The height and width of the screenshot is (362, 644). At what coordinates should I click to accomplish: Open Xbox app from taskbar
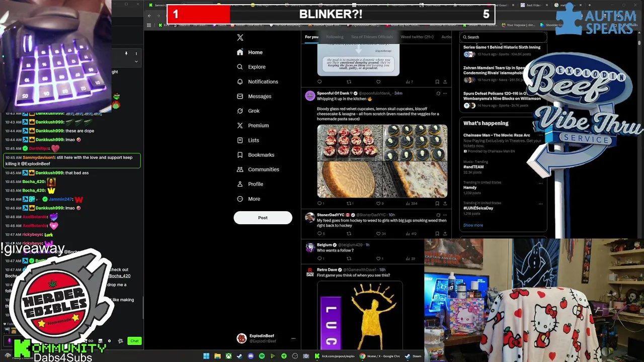(x=228, y=356)
